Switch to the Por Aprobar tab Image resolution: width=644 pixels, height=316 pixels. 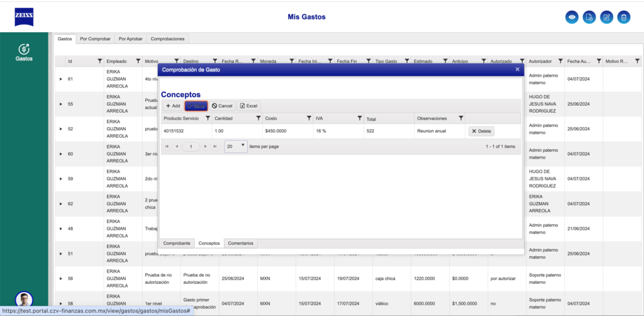131,38
